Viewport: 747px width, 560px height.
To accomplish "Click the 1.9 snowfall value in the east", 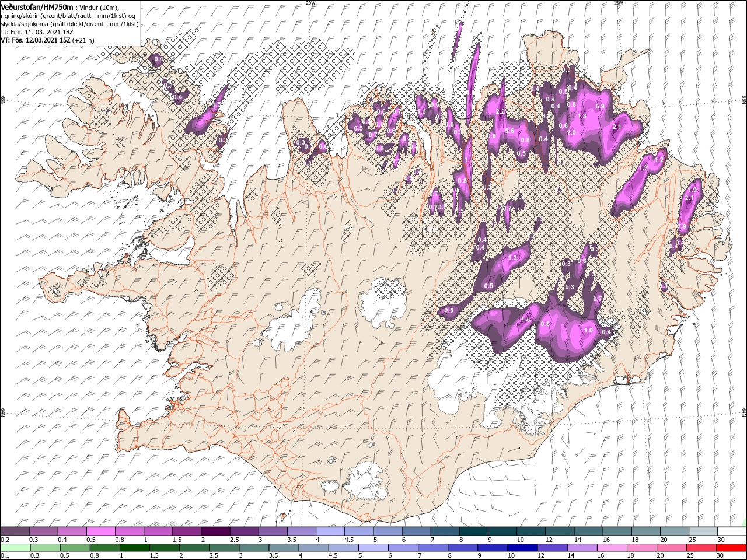I will [x=693, y=190].
